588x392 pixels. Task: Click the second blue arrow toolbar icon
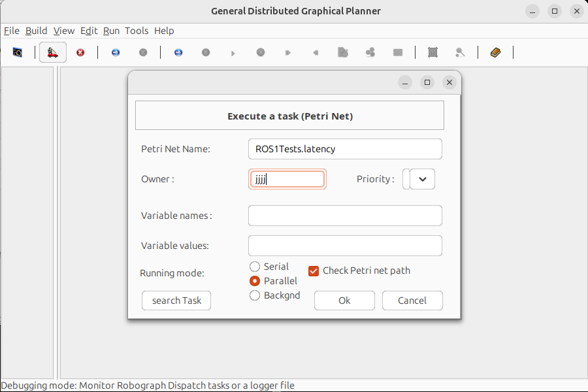(x=178, y=52)
